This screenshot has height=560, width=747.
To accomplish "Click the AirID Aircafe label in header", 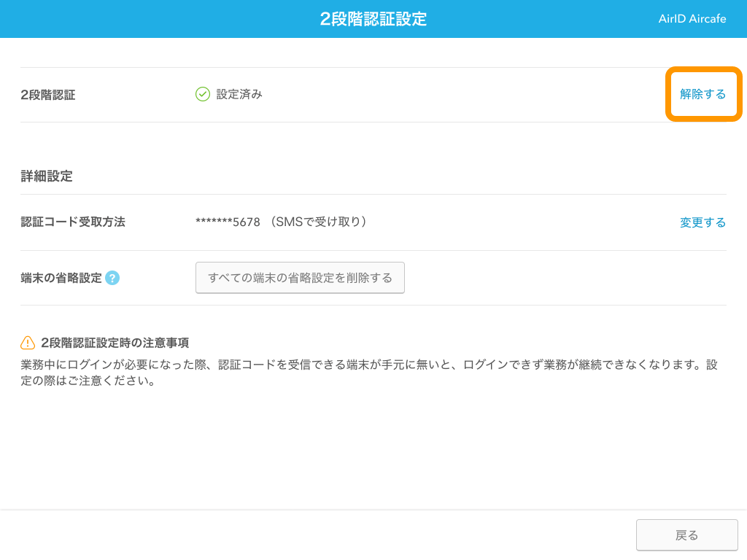I will pos(691,18).
